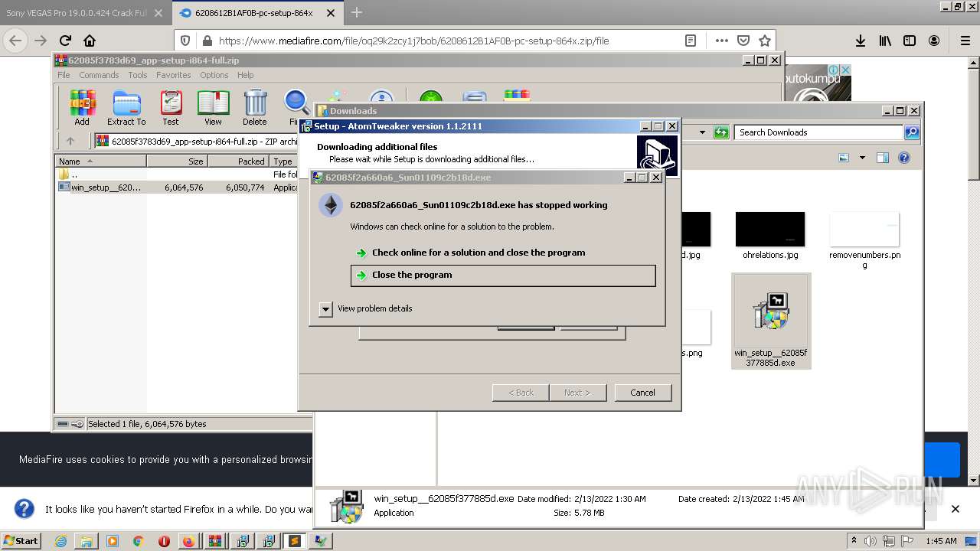Open WinRAR Help menu
This screenshot has width=980, height=551.
[x=245, y=75]
